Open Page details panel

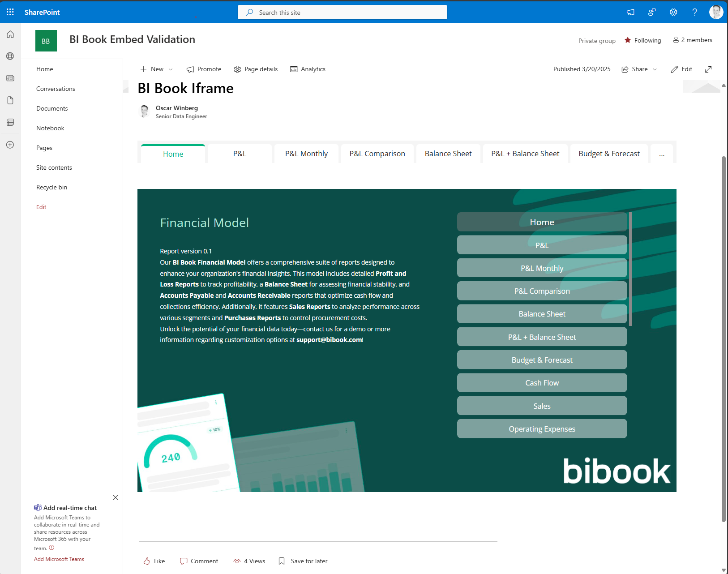coord(256,69)
